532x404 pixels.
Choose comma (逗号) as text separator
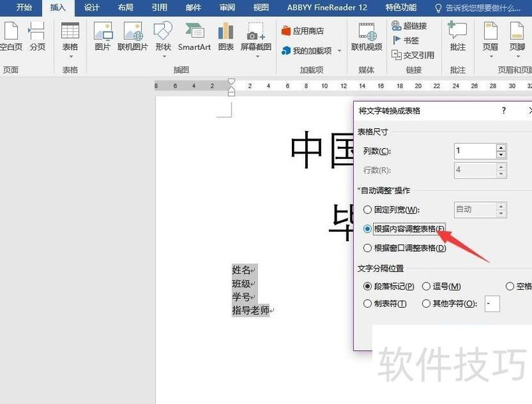426,286
